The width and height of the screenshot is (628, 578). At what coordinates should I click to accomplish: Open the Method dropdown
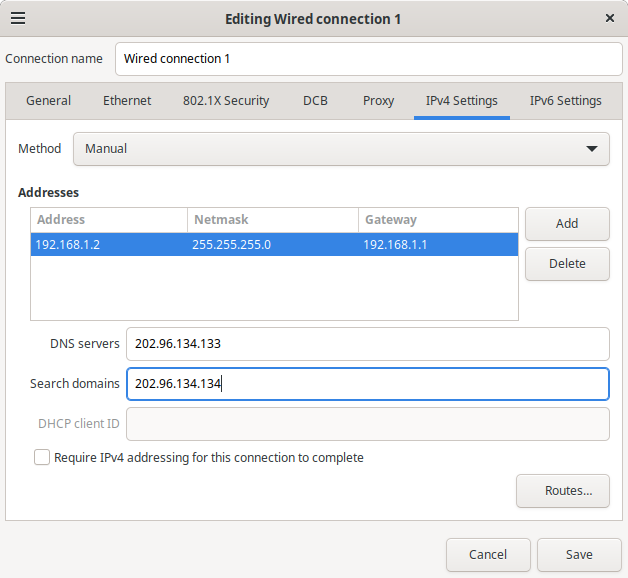(x=340, y=148)
